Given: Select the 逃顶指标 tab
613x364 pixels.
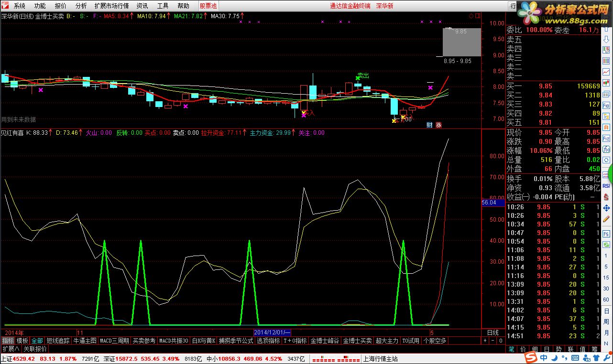Looking at the screenshot, I should [268, 341].
